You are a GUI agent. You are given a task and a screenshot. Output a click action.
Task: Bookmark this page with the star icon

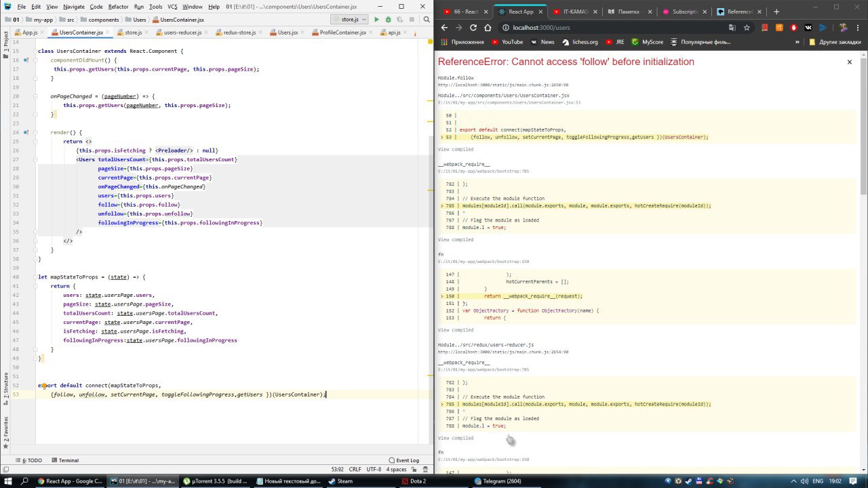[x=747, y=28]
